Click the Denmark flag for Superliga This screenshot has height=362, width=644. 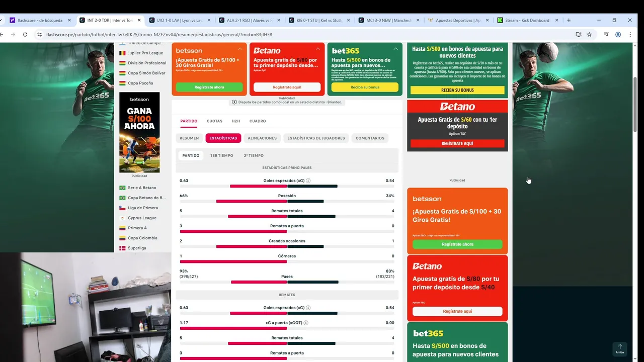[x=122, y=248]
